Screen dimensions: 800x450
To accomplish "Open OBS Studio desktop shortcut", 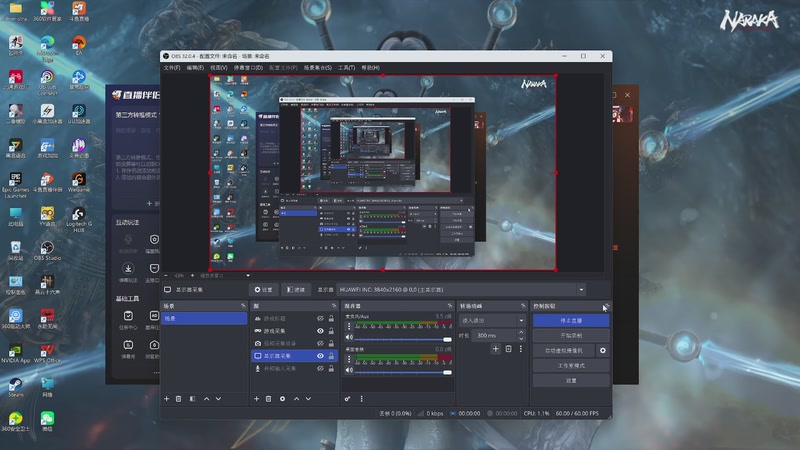I will point(47,251).
